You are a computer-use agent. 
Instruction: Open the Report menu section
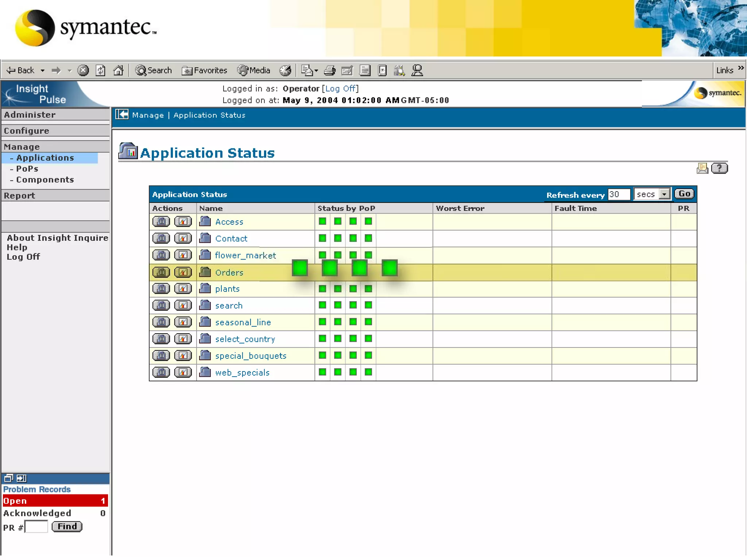tap(19, 195)
